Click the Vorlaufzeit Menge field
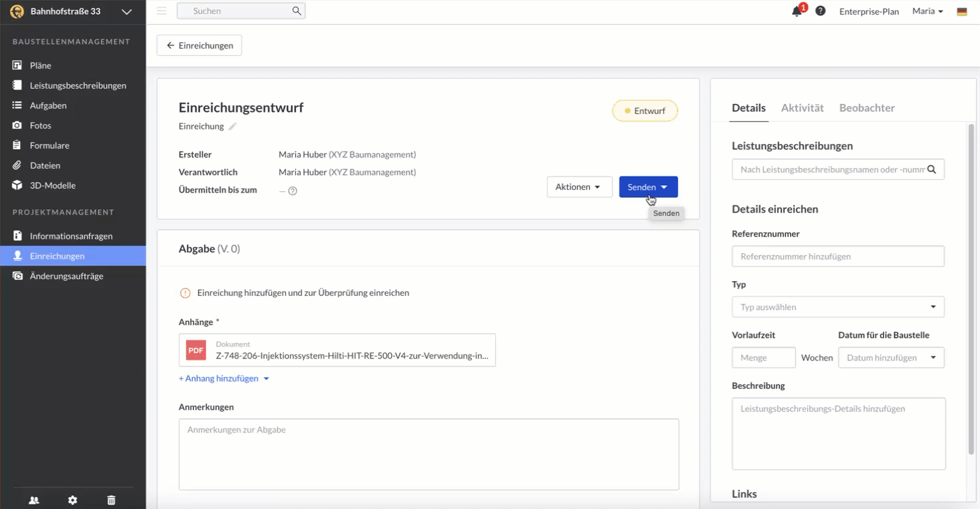 [x=763, y=358]
